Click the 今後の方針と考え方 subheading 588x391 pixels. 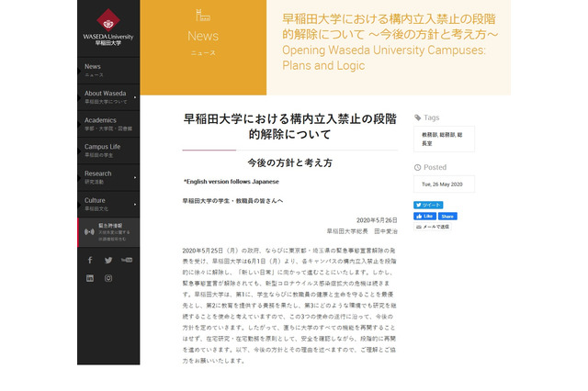pos(290,163)
